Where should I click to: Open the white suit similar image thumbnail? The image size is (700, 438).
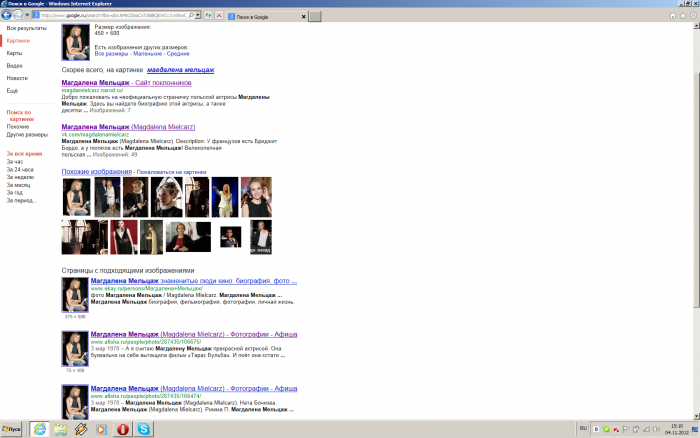[225, 197]
